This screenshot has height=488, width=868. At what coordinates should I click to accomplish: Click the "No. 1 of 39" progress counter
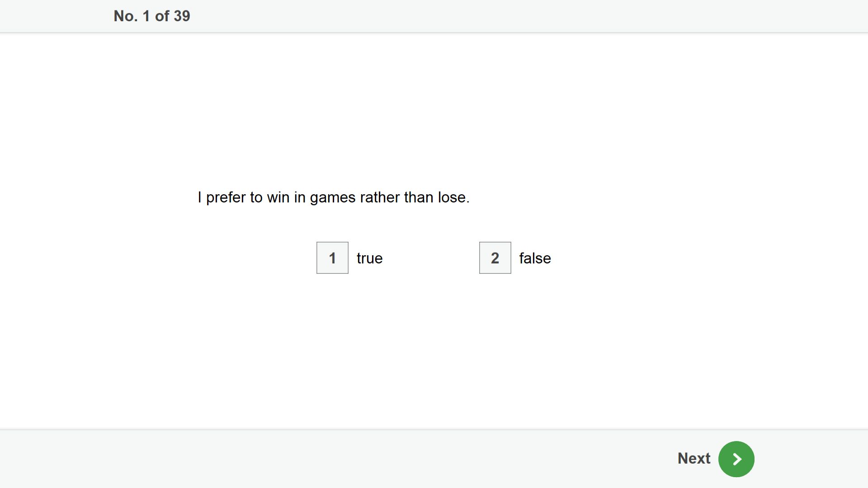152,16
